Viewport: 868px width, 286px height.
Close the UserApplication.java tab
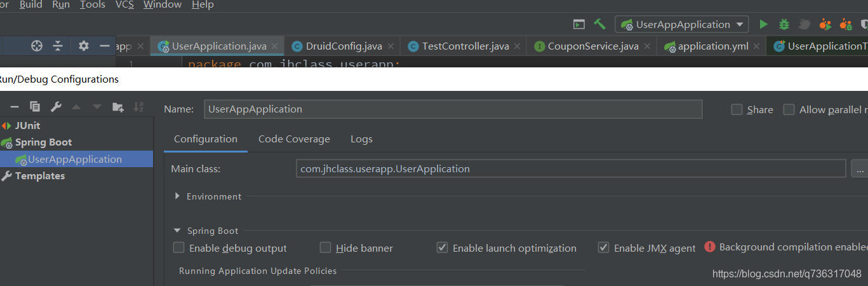(x=275, y=46)
